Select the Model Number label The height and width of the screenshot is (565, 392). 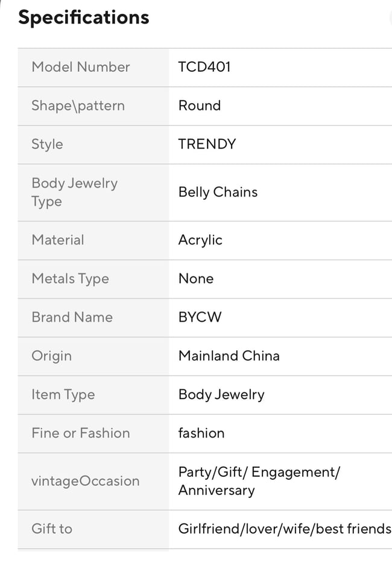80,67
